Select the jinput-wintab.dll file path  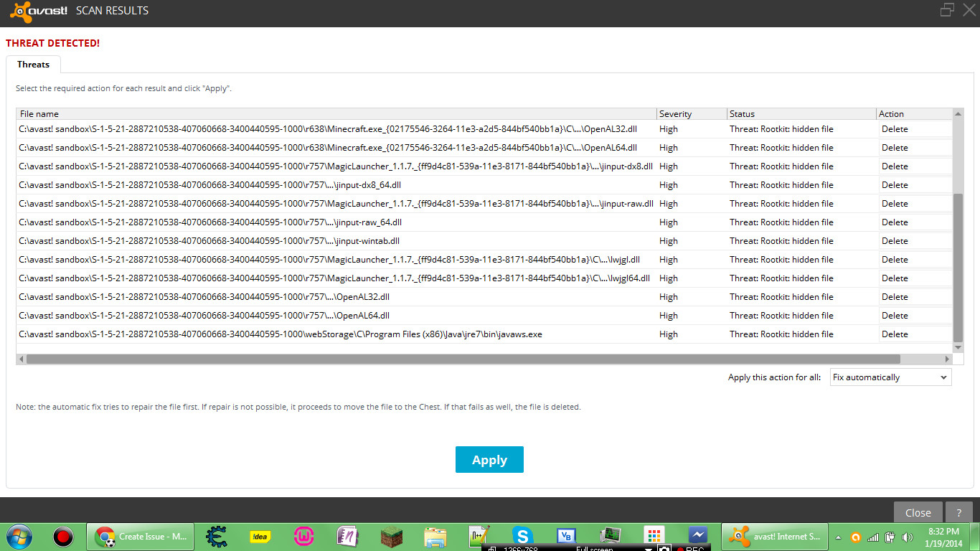coord(209,241)
